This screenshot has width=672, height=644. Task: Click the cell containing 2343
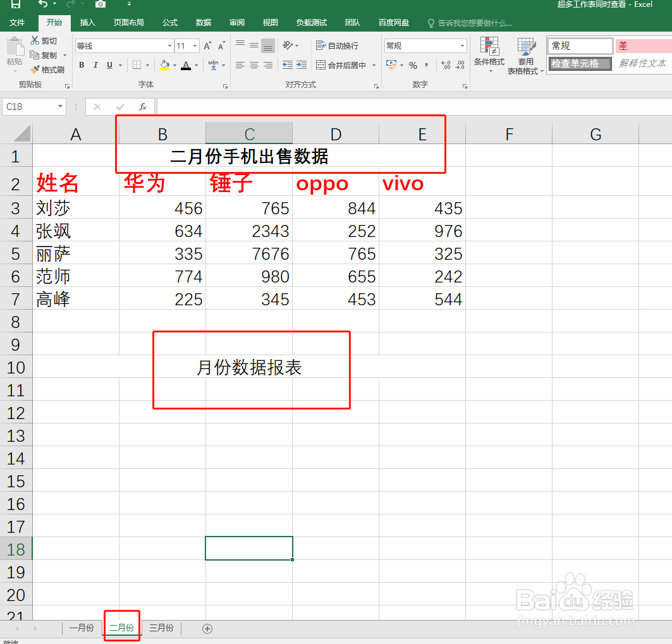pyautogui.click(x=249, y=231)
